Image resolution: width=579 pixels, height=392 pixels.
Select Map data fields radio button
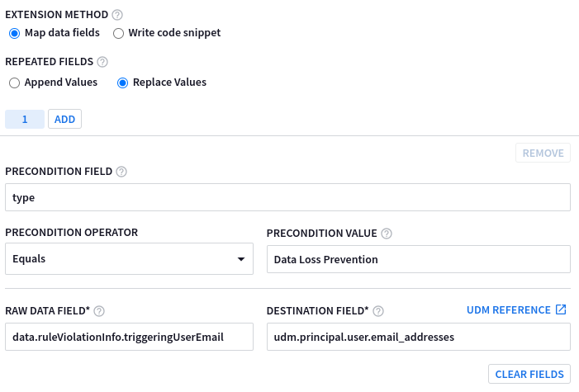point(14,33)
